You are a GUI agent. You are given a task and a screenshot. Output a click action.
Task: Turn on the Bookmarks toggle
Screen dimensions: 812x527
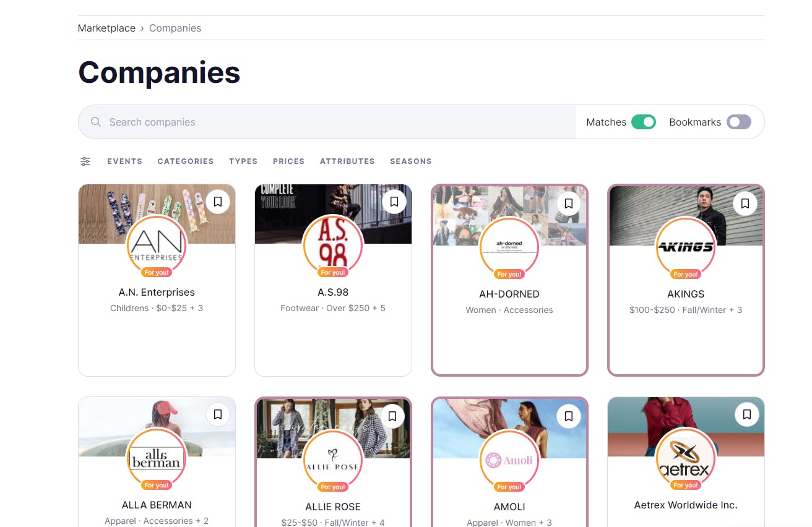coord(739,122)
